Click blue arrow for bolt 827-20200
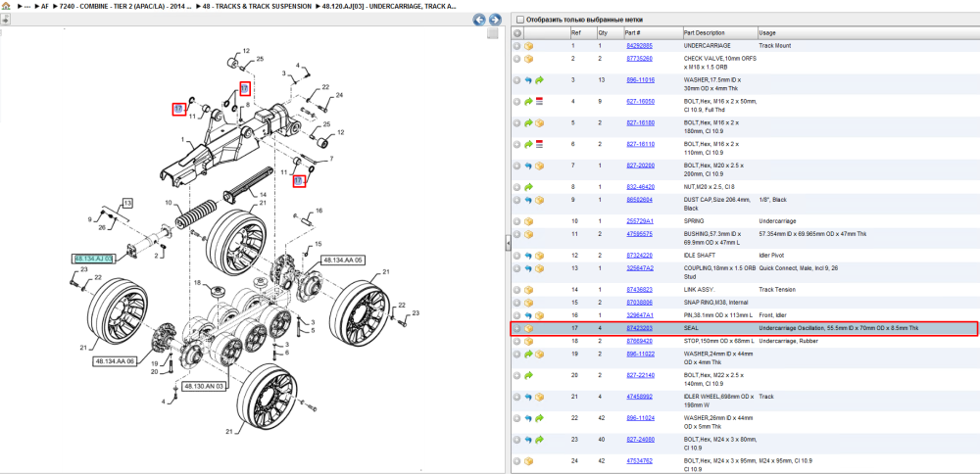980x474 pixels. coord(528,166)
